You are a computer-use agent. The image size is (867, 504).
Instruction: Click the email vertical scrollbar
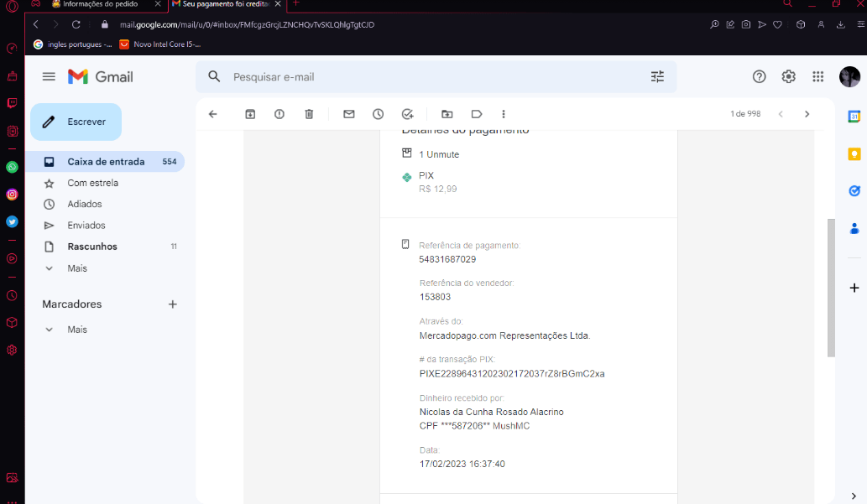point(831,288)
